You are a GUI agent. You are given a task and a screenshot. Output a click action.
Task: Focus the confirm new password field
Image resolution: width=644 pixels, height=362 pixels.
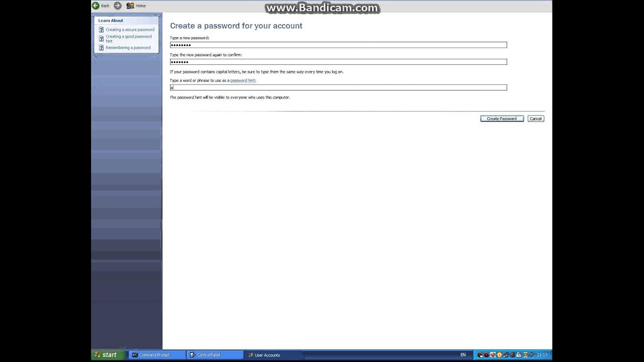tap(338, 62)
